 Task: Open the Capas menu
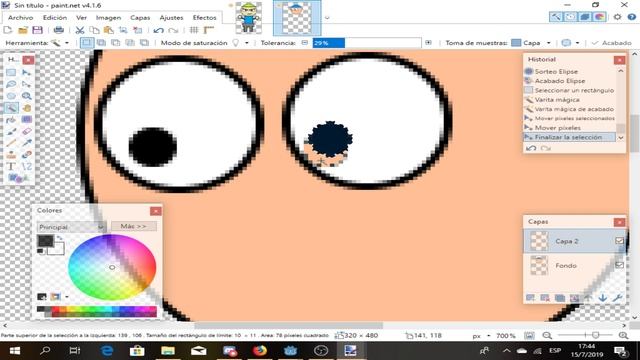coord(140,18)
